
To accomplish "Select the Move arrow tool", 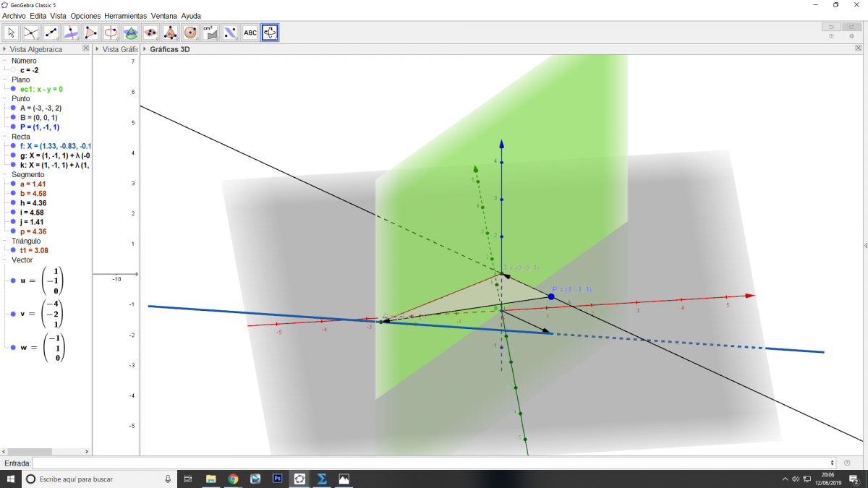I will point(12,33).
